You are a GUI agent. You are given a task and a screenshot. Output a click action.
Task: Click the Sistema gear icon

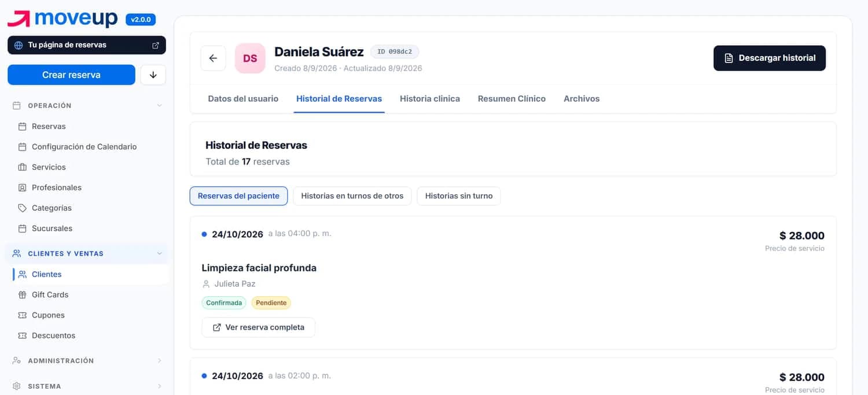point(17,386)
